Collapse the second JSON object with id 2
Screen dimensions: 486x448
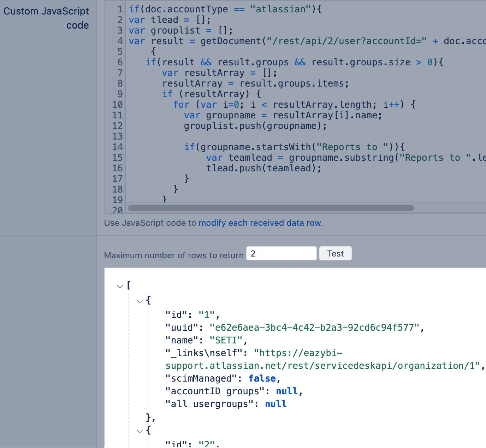pos(140,431)
